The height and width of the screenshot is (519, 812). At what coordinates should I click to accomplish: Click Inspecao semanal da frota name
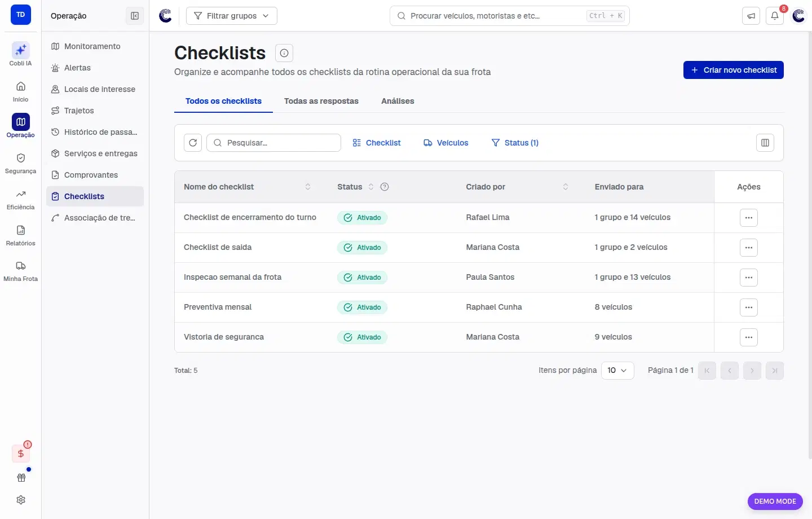coord(232,277)
